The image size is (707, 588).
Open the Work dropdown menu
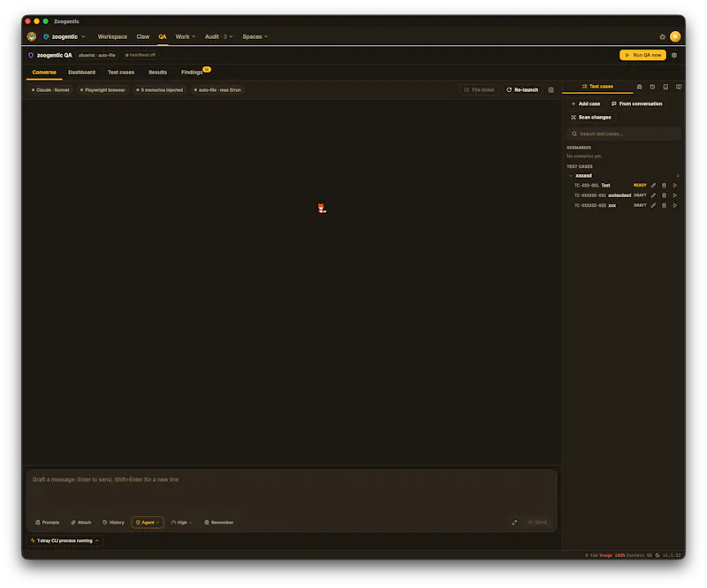[x=185, y=36]
